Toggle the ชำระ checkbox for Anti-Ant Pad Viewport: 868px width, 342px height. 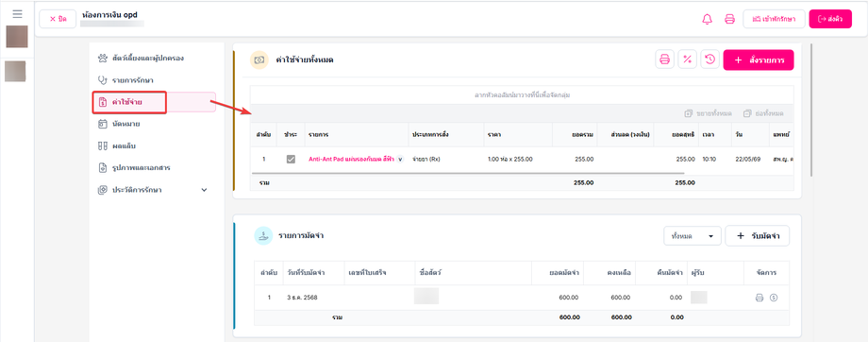(x=291, y=159)
